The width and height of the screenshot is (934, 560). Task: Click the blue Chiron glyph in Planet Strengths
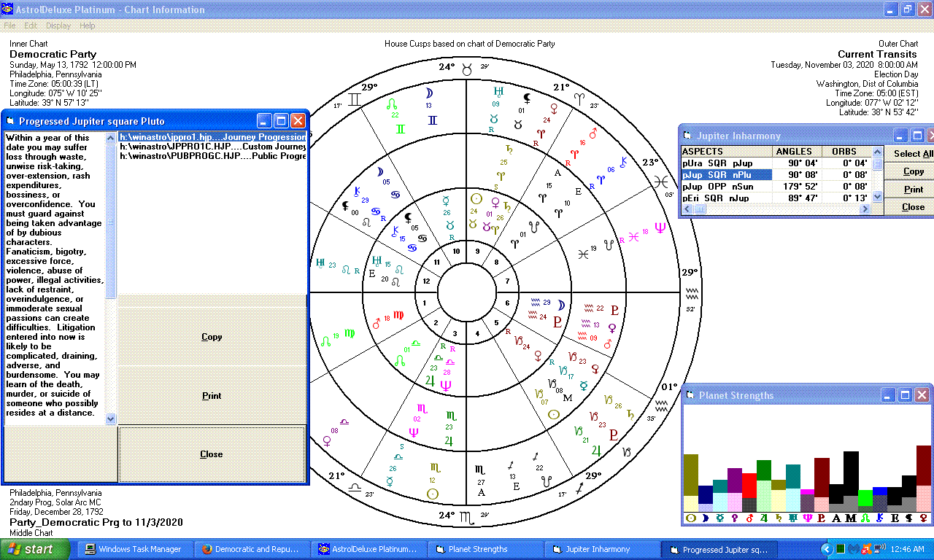tap(880, 518)
